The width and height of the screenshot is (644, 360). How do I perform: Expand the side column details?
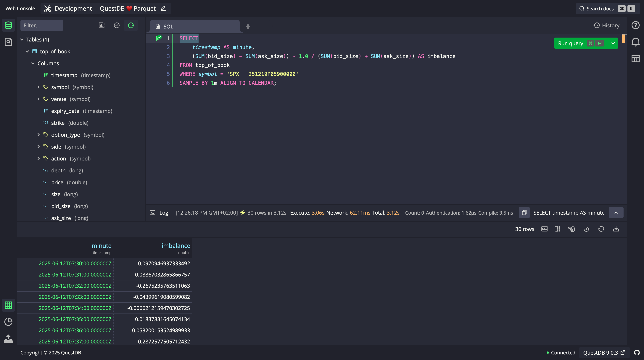click(38, 147)
